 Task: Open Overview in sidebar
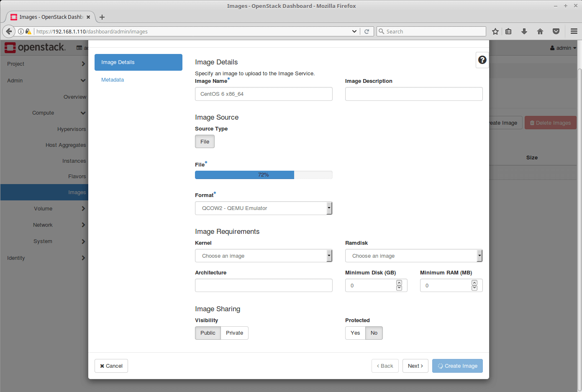(75, 97)
